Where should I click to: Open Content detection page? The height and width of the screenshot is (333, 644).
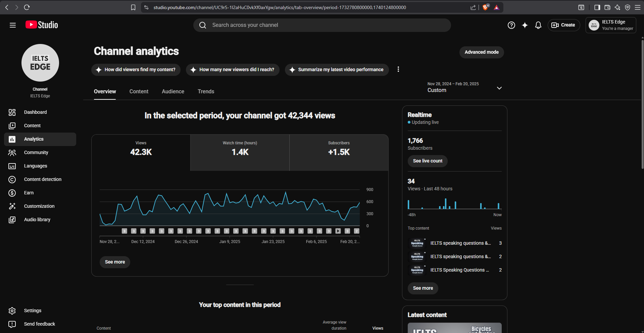click(40, 179)
